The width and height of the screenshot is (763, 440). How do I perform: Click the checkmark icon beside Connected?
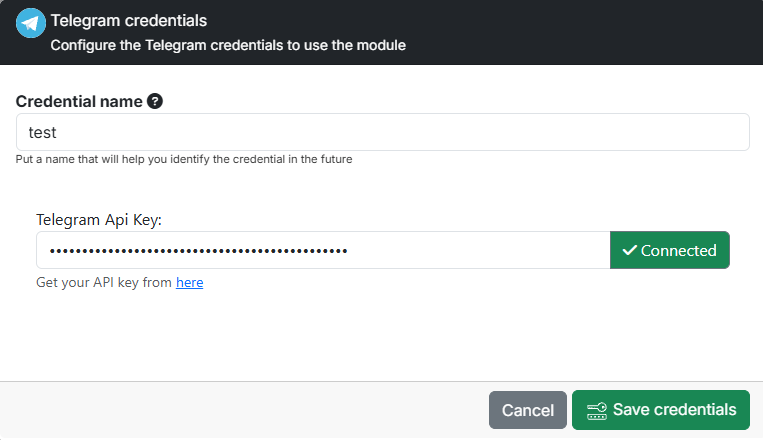tap(629, 251)
